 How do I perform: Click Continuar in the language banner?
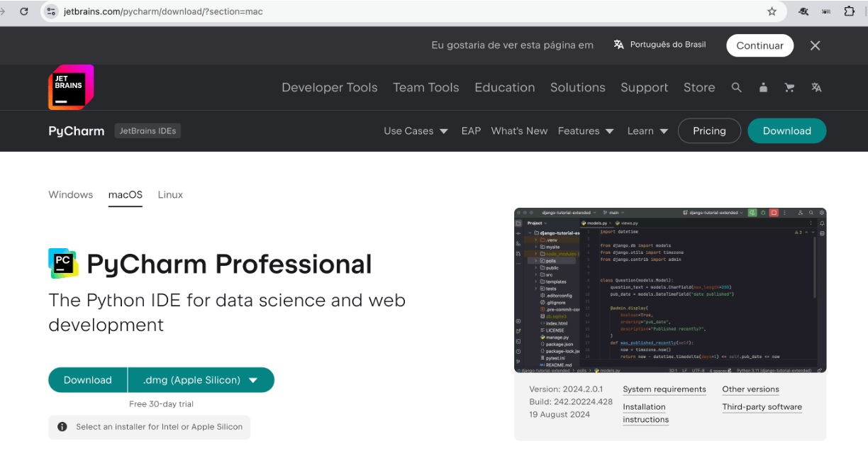click(x=759, y=45)
